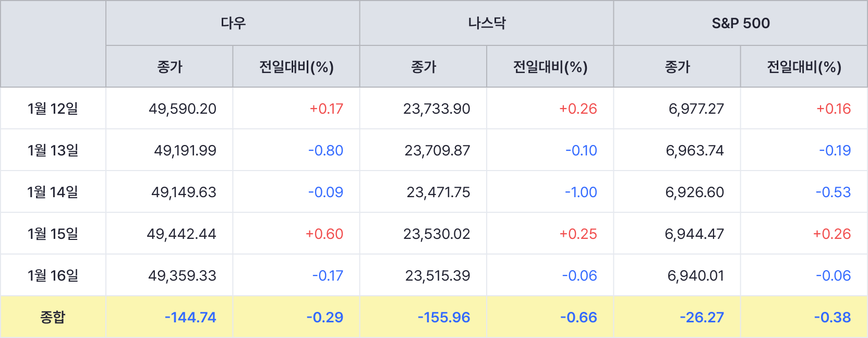Select the 종가 header under 다우
This screenshot has width=868, height=338.
click(x=170, y=67)
